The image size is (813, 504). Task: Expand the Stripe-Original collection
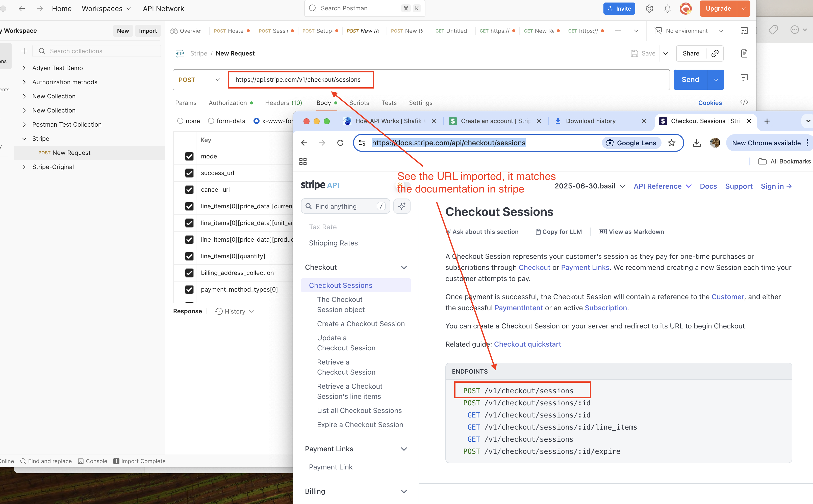pos(24,167)
